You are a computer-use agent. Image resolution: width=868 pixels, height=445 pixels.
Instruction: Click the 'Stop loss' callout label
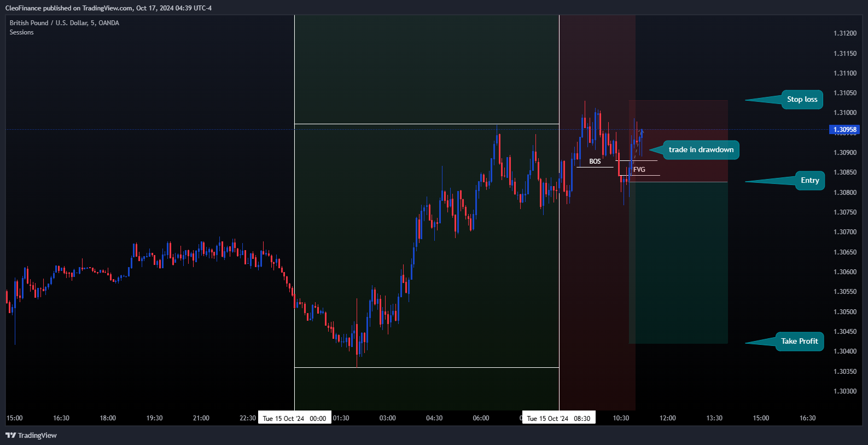coord(802,100)
